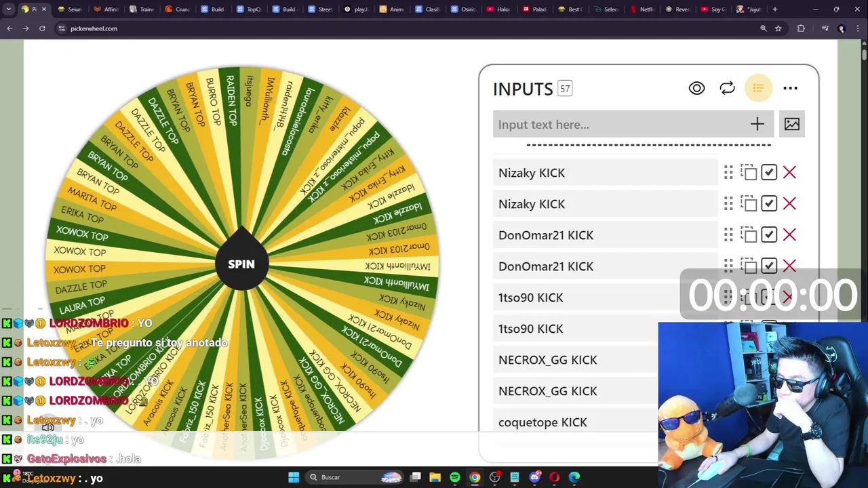This screenshot has width=868, height=488.
Task: Click the taskbar Buscar search box
Action: [355, 477]
